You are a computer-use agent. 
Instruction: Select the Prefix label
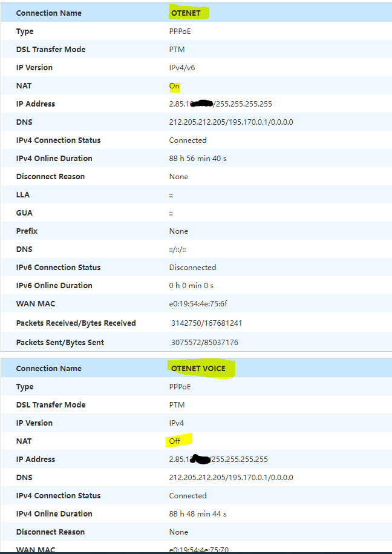pos(27,231)
